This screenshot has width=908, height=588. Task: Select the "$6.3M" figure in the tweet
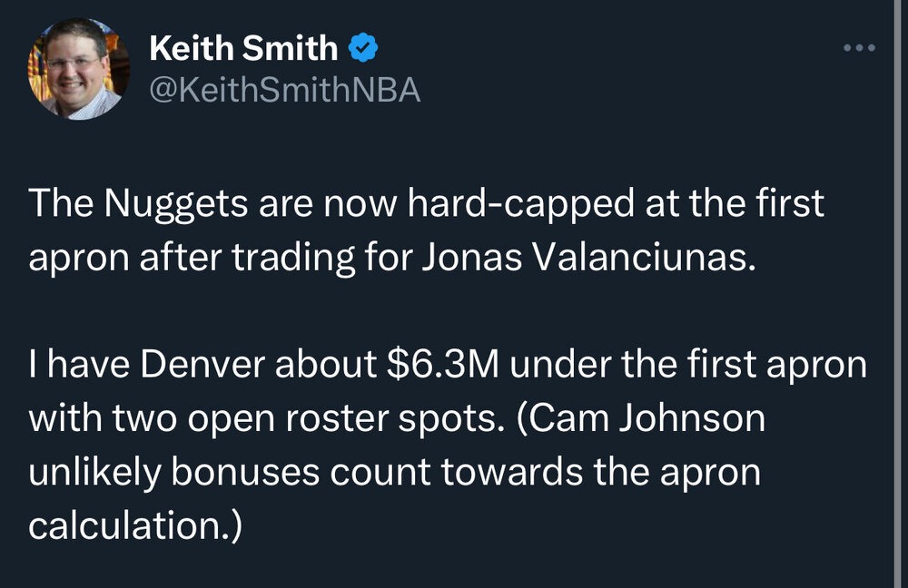(439, 364)
